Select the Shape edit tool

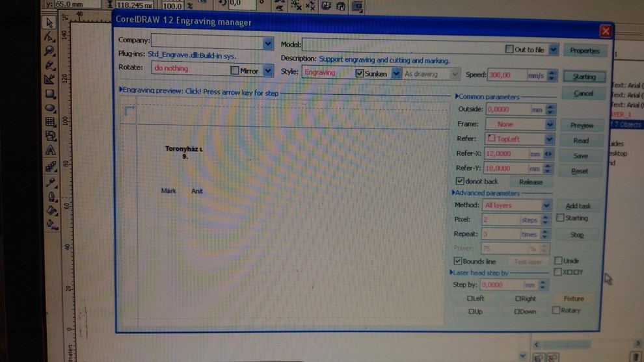pos(49,37)
